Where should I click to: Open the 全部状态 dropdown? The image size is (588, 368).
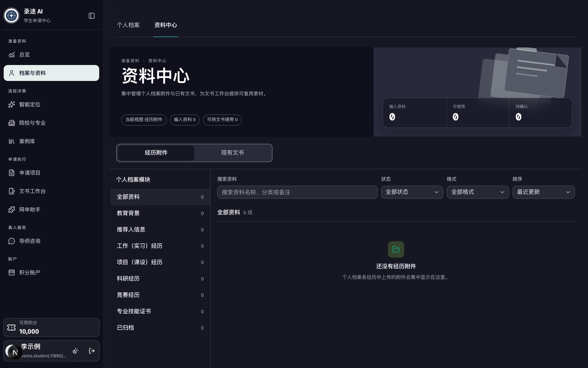pyautogui.click(x=412, y=192)
